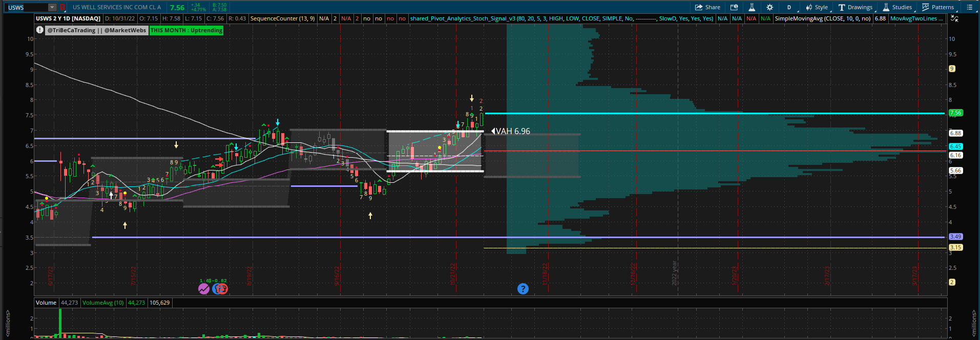The width and height of the screenshot is (980, 340).
Task: Open the D aggregation period dropdown
Action: (790, 7)
